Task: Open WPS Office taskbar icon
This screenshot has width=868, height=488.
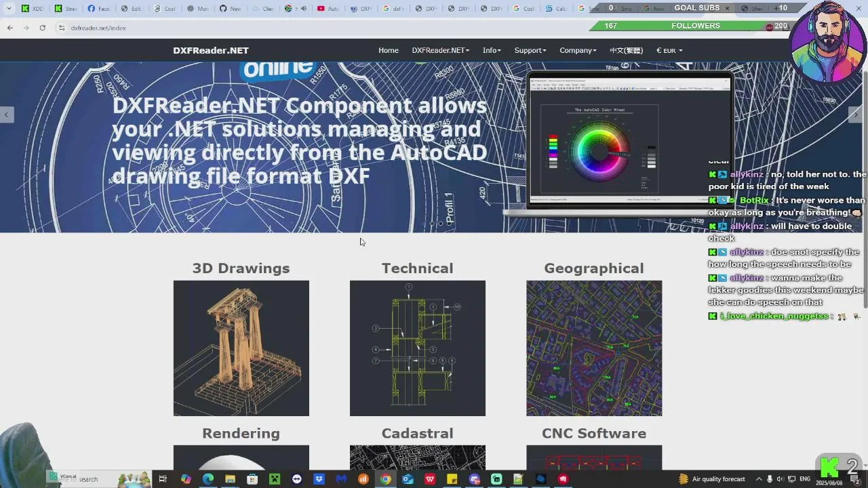Action: point(430,479)
